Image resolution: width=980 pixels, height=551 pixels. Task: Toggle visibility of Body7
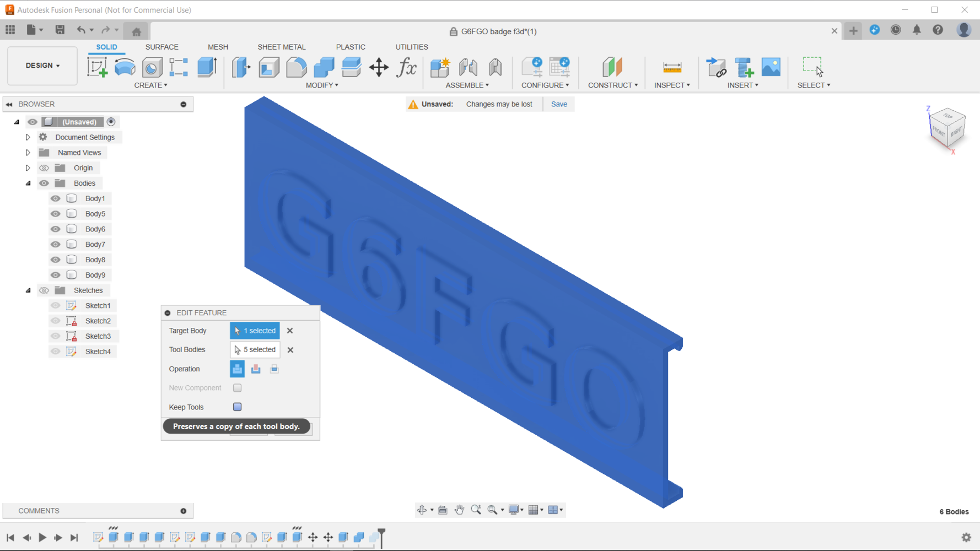(x=55, y=244)
